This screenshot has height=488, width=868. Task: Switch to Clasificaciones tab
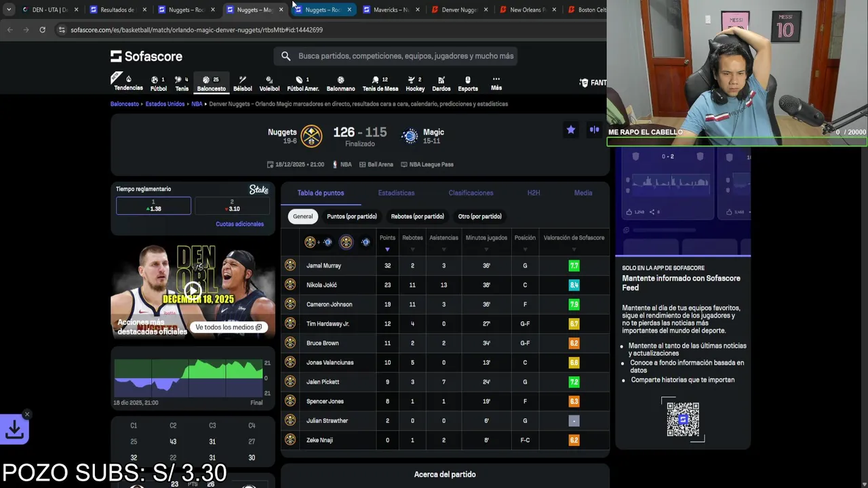471,193
